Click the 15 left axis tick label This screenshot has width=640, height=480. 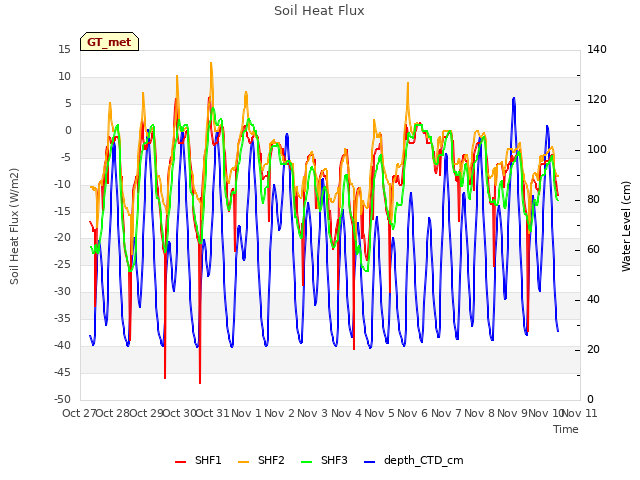(x=64, y=50)
